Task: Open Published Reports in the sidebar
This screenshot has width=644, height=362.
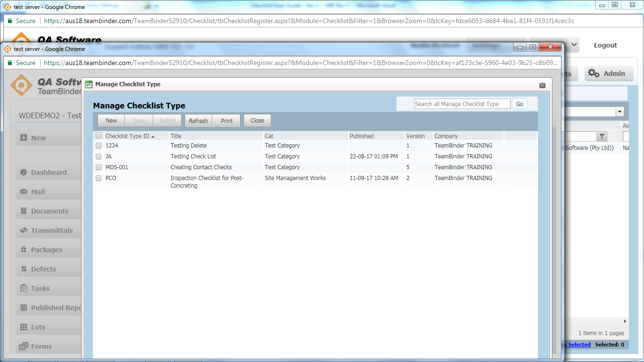Action: pyautogui.click(x=49, y=308)
